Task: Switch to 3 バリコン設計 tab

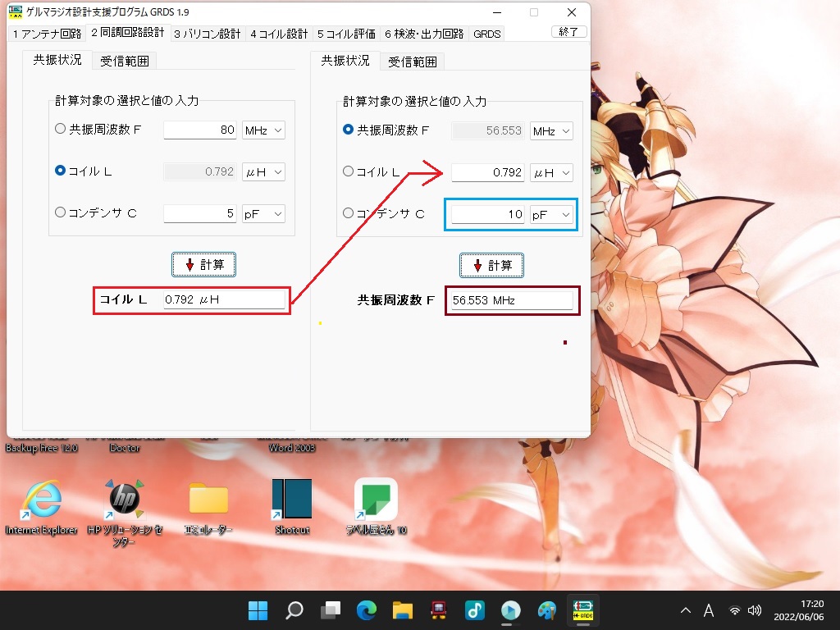Action: pos(208,34)
